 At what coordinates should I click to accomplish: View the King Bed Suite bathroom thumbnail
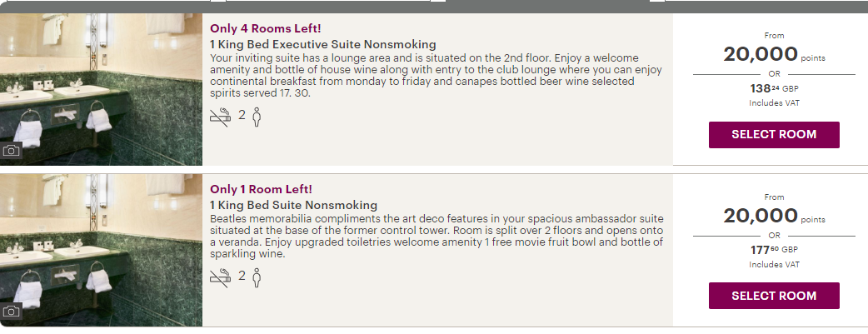[x=101, y=250]
